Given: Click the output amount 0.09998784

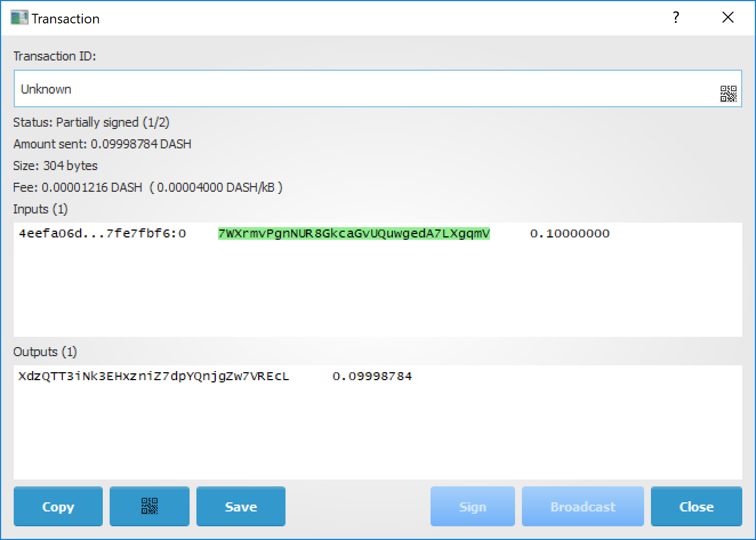Looking at the screenshot, I should coord(372,376).
